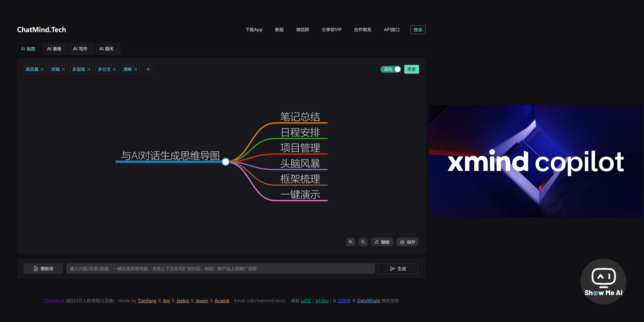This screenshot has height=322, width=644.
Task: Select the 项目管理 branch node
Action: click(x=300, y=148)
